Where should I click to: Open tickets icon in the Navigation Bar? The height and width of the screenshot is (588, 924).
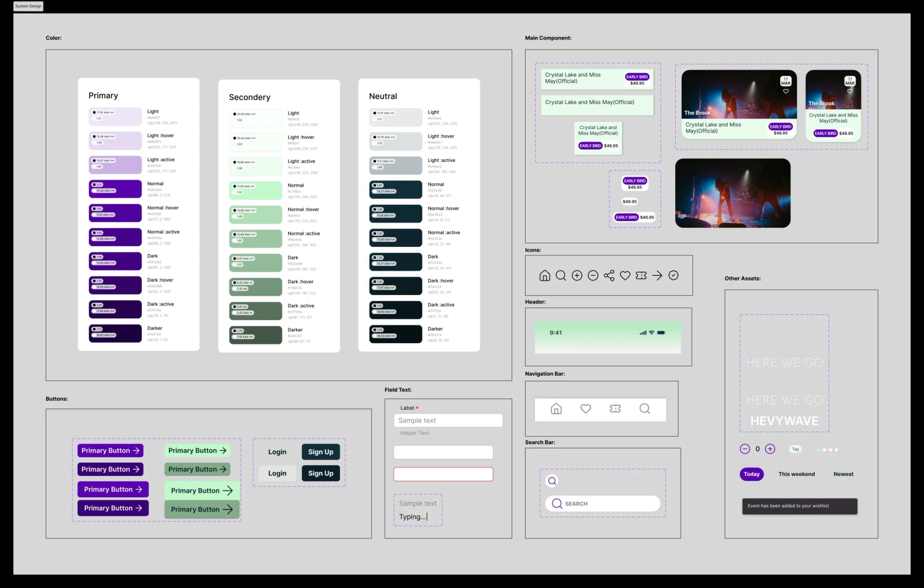[x=615, y=409]
